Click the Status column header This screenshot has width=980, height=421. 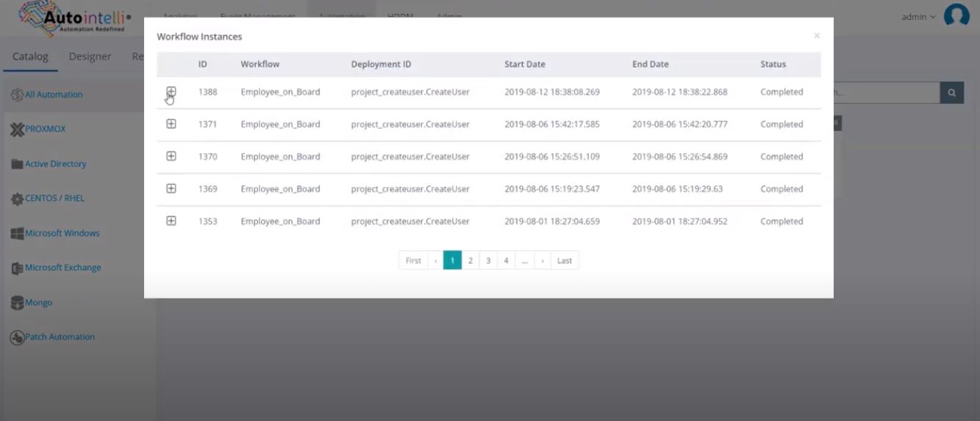[773, 64]
